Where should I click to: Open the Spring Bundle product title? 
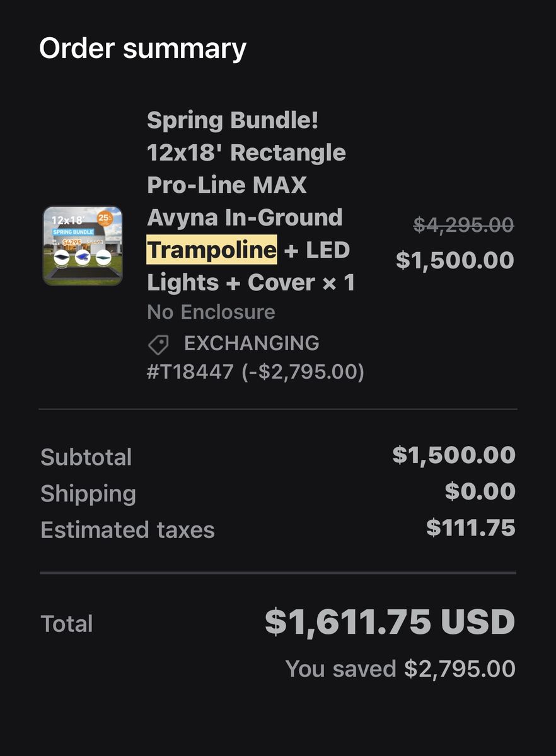pyautogui.click(x=251, y=201)
